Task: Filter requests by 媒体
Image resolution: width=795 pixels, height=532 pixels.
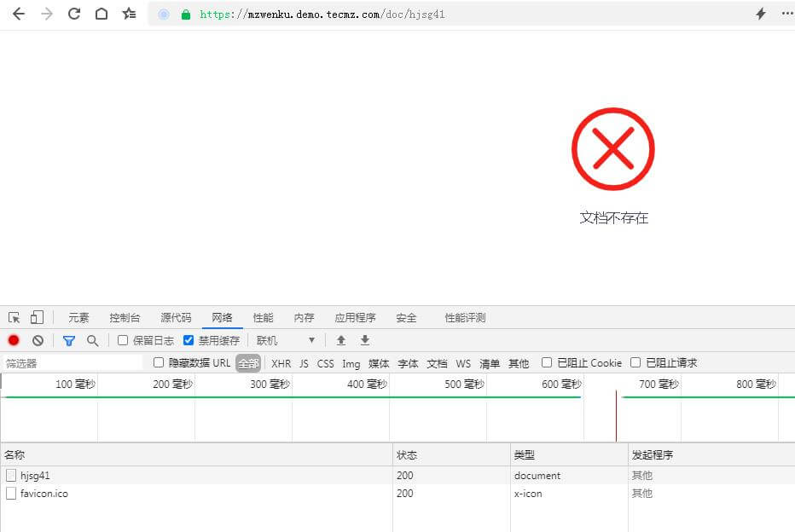Action: click(x=379, y=363)
